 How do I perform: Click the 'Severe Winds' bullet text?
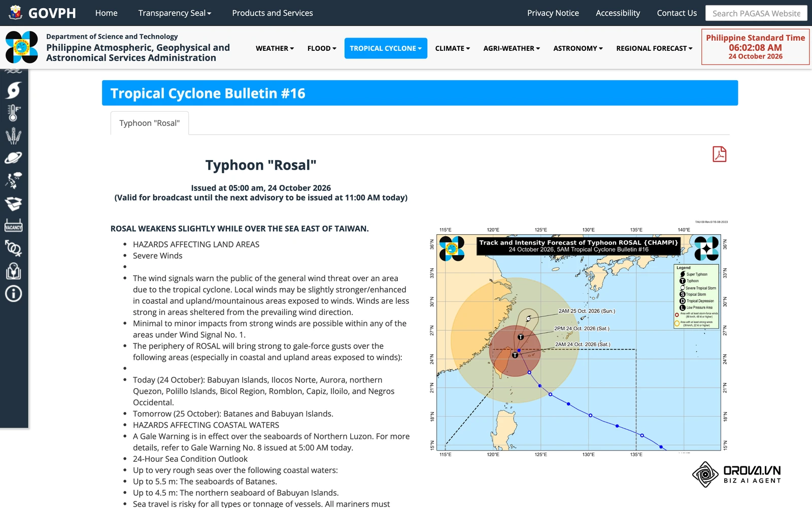(x=157, y=256)
